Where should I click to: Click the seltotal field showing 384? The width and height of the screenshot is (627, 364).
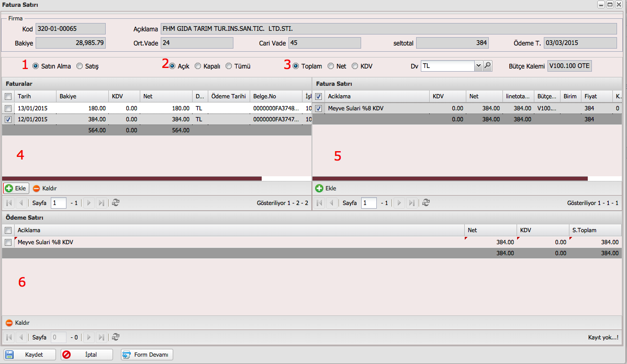click(x=452, y=43)
